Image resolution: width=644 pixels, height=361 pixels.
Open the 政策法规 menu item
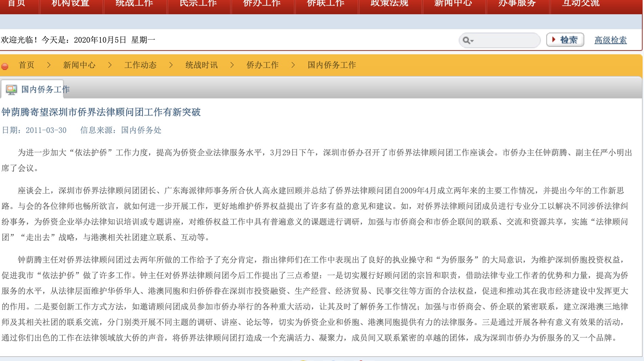(x=390, y=3)
